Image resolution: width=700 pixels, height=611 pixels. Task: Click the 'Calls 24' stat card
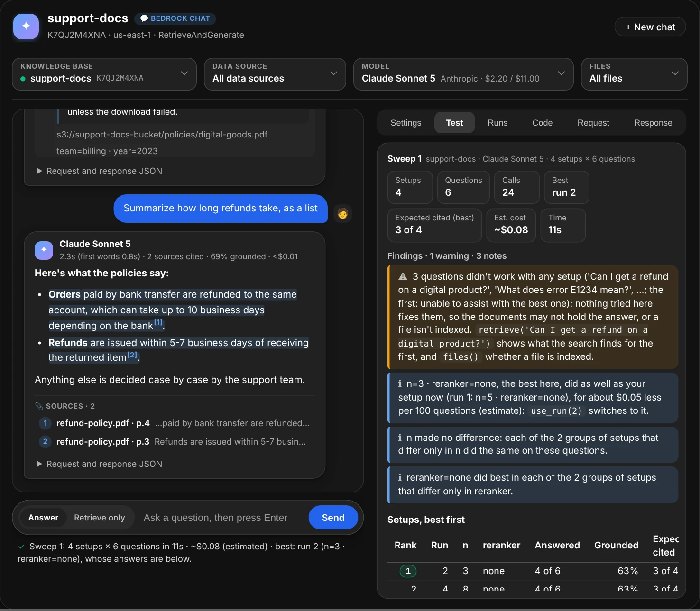[517, 187]
